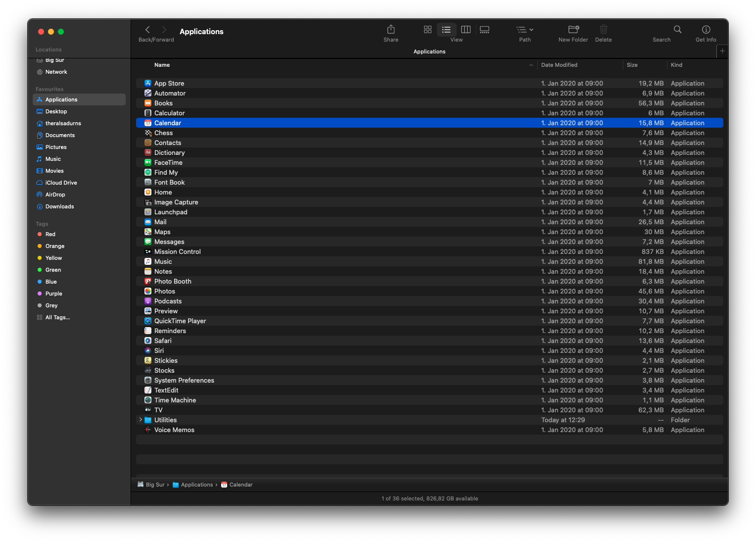Click the Share toolbar icon

(x=391, y=30)
